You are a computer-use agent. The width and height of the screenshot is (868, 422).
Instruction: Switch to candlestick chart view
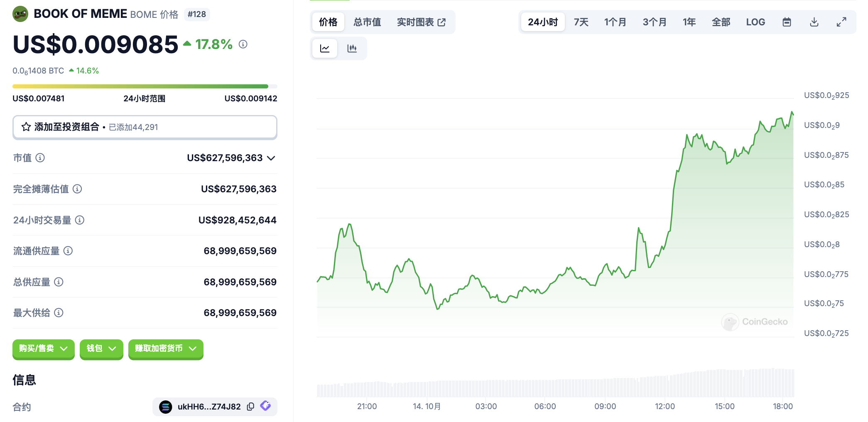pyautogui.click(x=352, y=49)
